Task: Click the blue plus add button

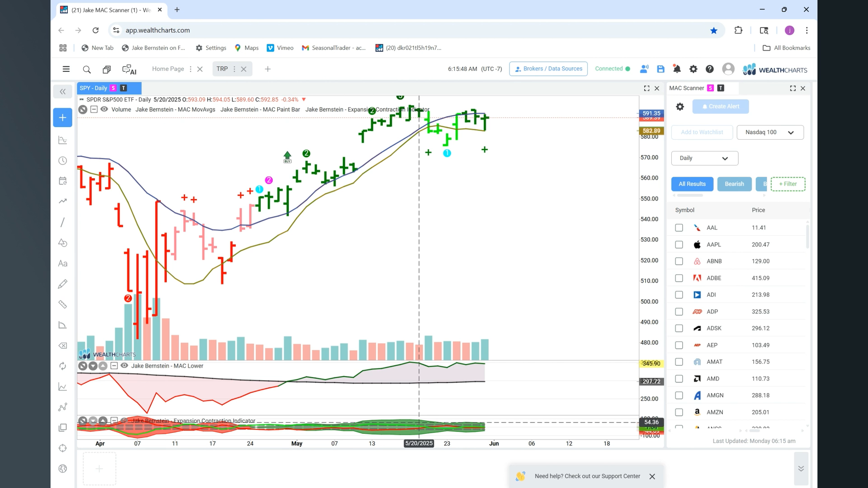Action: (x=63, y=117)
